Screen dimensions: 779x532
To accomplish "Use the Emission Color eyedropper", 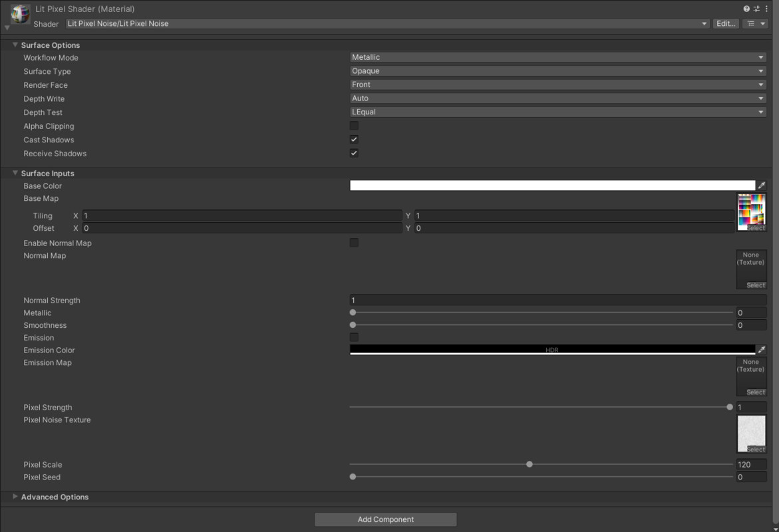I will point(762,350).
